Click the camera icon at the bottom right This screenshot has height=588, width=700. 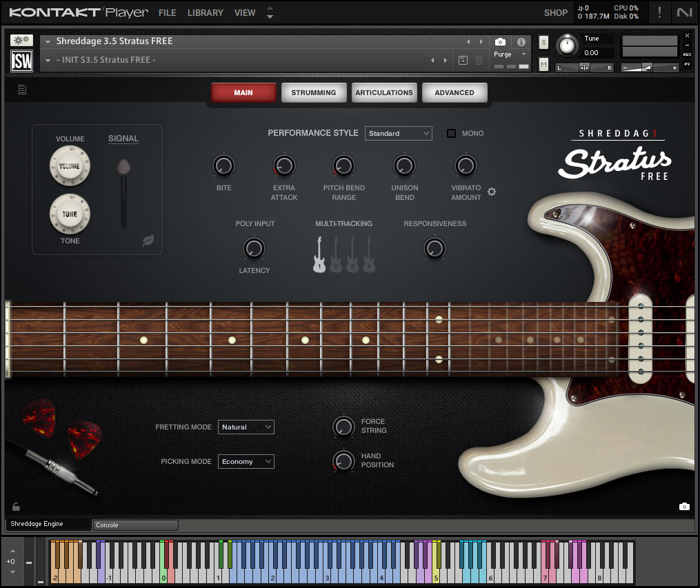click(684, 507)
